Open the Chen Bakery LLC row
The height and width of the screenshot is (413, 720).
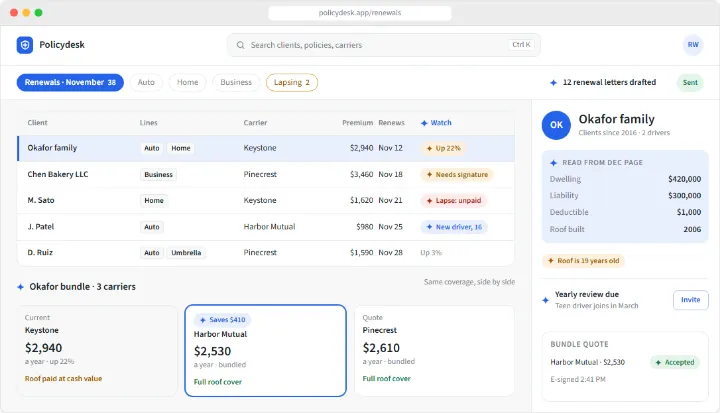point(266,175)
